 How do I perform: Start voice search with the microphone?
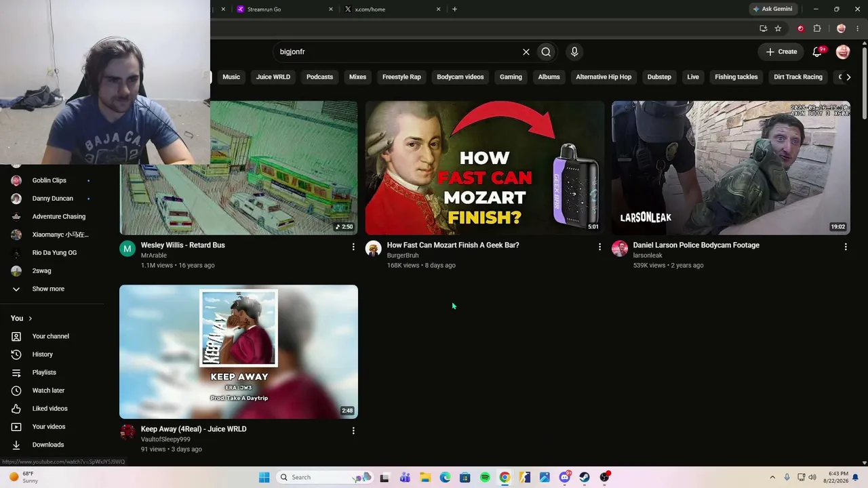574,52
